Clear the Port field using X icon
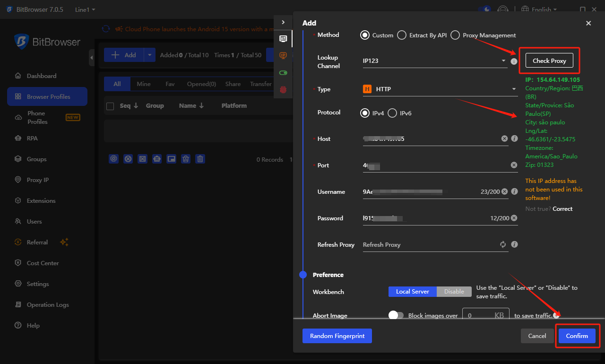605x364 pixels. pos(514,165)
